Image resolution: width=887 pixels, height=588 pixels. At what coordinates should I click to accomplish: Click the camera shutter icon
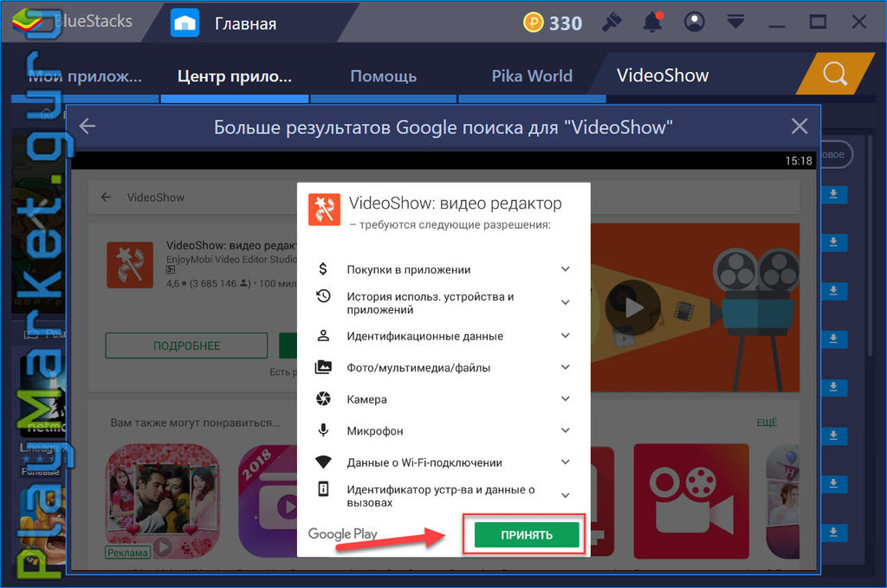(323, 398)
